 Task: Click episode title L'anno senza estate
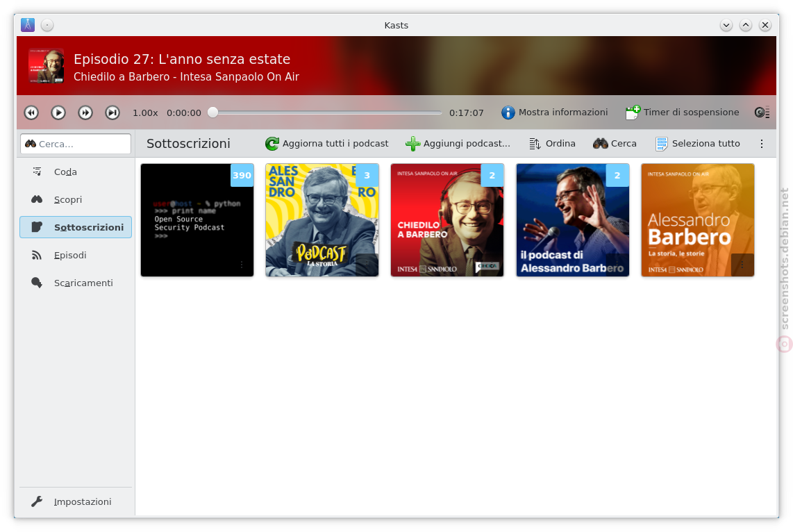click(182, 59)
